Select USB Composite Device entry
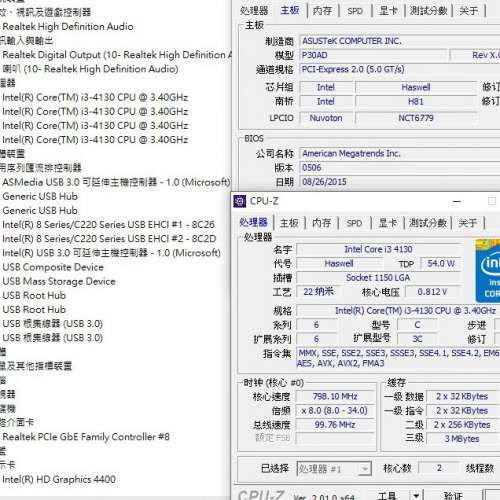The width and height of the screenshot is (500, 500). [x=53, y=267]
